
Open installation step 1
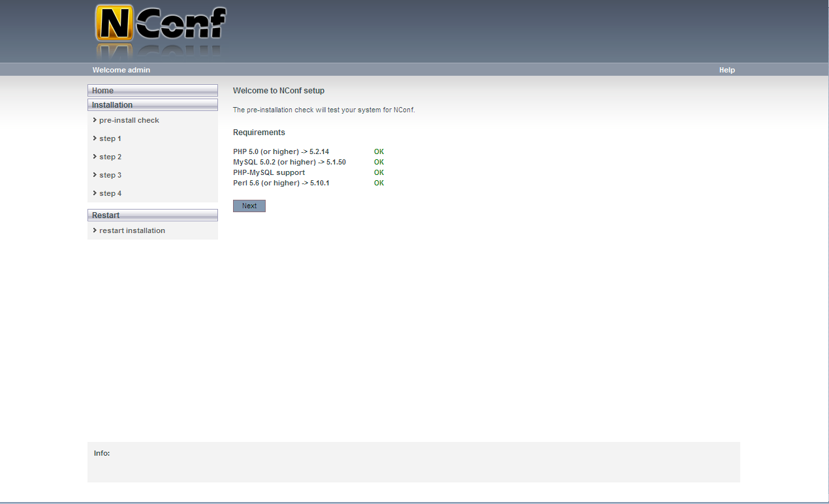(x=110, y=138)
